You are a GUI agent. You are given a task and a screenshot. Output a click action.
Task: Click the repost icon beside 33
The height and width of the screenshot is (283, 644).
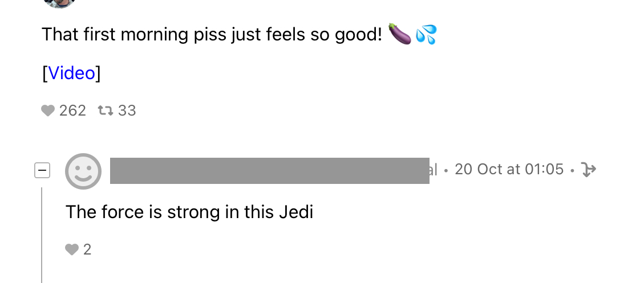106,110
